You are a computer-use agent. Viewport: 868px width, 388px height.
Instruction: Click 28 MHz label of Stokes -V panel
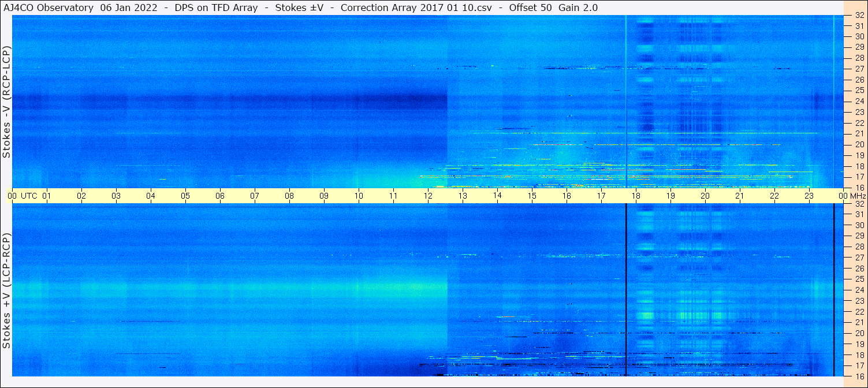coord(859,58)
